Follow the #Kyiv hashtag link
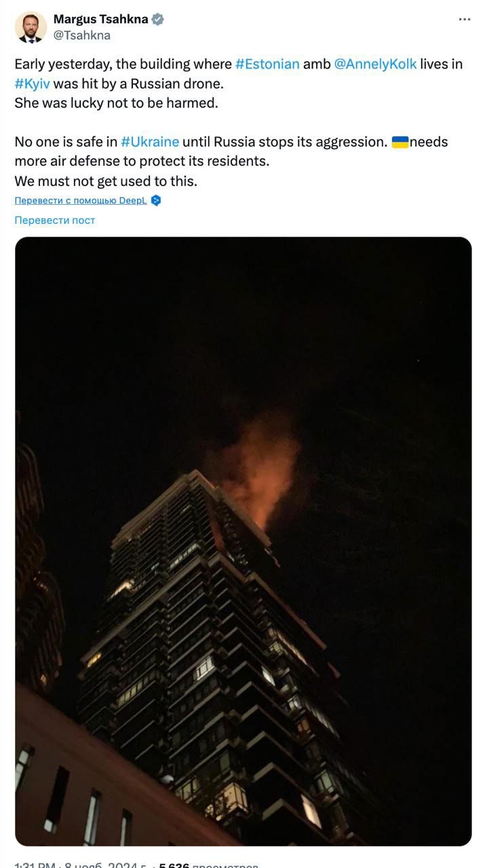483x868 pixels. click(x=32, y=84)
